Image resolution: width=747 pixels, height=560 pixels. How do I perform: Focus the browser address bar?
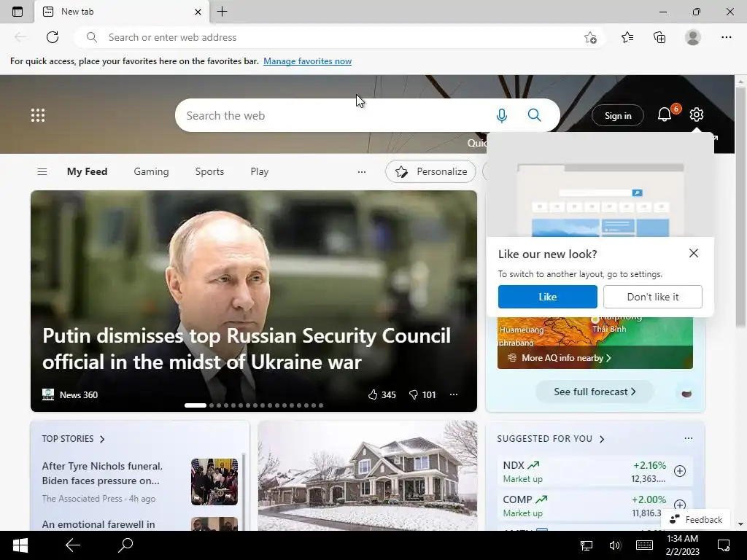point(340,37)
